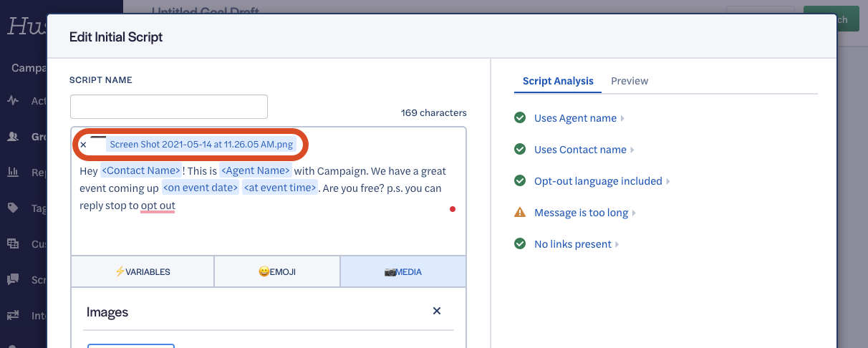This screenshot has width=868, height=348.
Task: Click the activity pulse icon in background sidebar
Action: (13, 101)
